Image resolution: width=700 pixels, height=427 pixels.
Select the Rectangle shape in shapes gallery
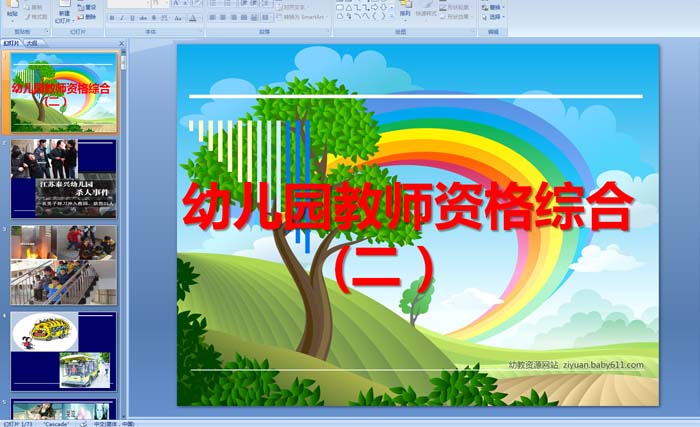pyautogui.click(x=340, y=8)
